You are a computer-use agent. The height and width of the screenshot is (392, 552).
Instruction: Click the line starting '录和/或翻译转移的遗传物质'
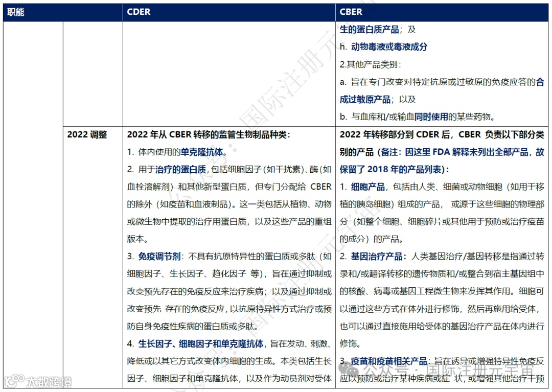442,274
